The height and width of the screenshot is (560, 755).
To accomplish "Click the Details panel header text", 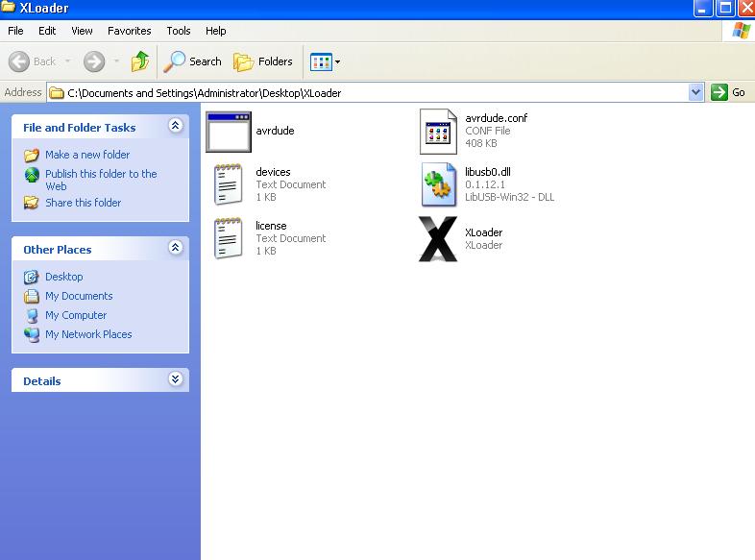I will click(x=42, y=381).
